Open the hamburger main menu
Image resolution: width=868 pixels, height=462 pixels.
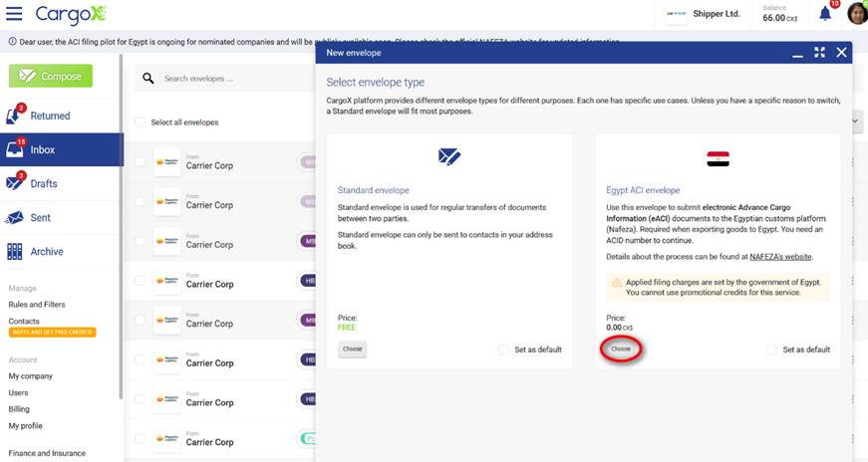coord(14,13)
